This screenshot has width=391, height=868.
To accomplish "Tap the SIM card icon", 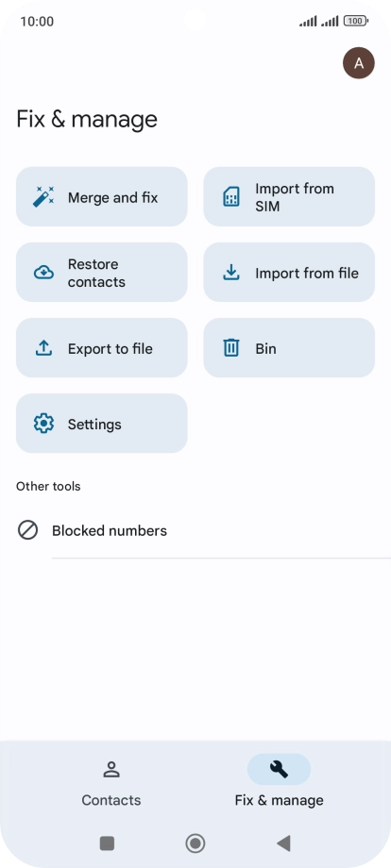I will pyautogui.click(x=231, y=197).
